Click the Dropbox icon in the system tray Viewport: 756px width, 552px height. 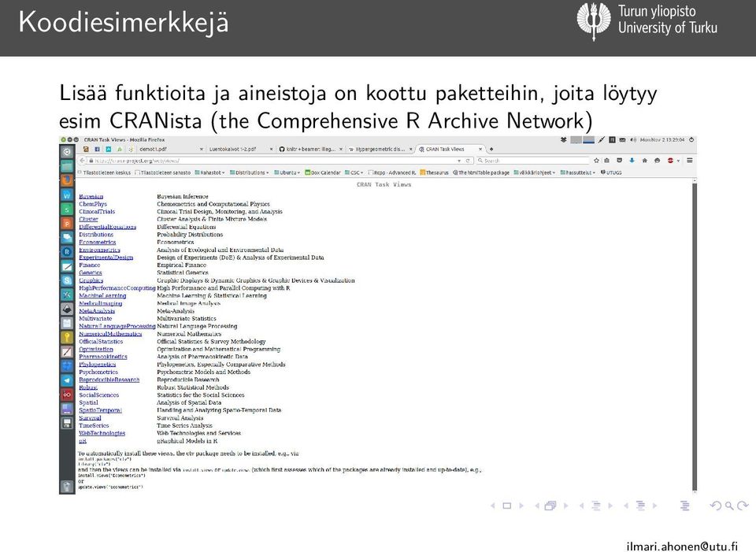tap(563, 140)
